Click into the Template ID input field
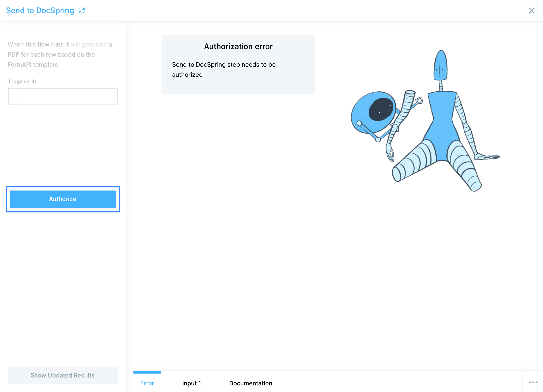Screen dimensions: 543x392 pyautogui.click(x=63, y=97)
